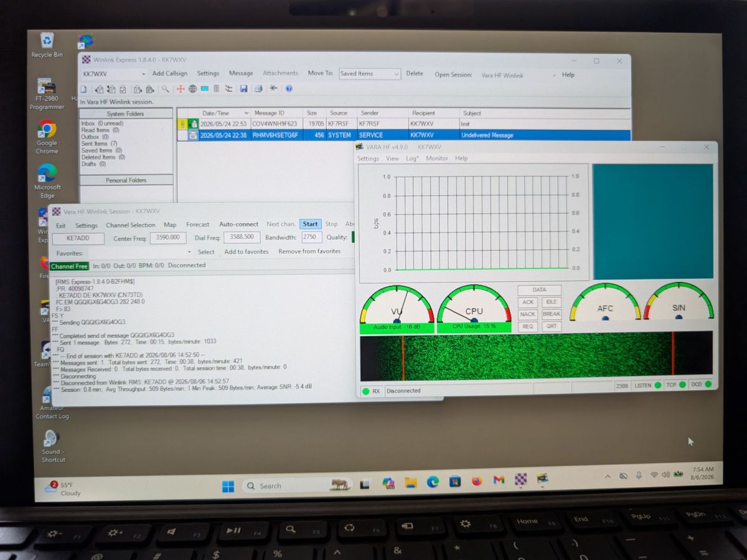This screenshot has width=747, height=560.
Task: Select Inbox in System Folders
Action: pos(102,123)
